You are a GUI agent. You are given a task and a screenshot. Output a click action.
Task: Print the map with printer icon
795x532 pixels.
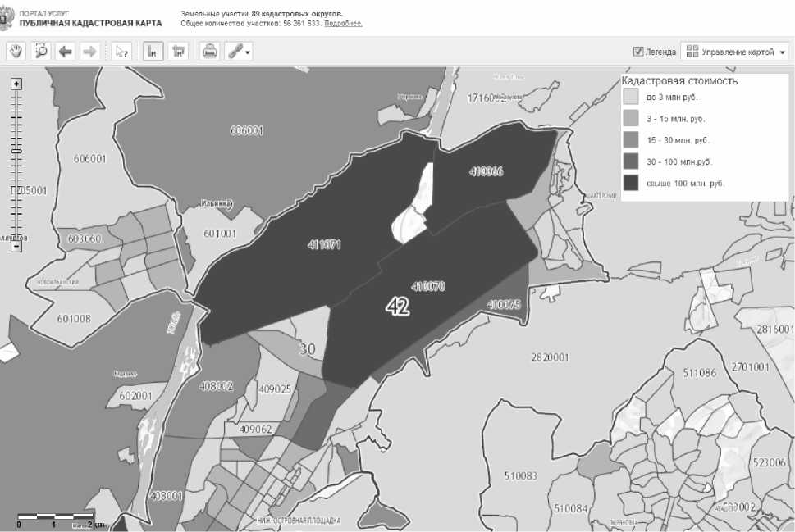click(x=210, y=51)
